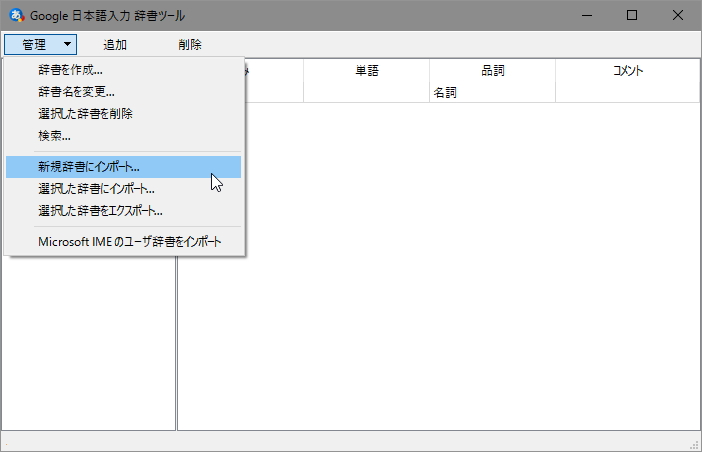Choose 辞書を作成... from the menu
The height and width of the screenshot is (452, 702).
[124, 70]
